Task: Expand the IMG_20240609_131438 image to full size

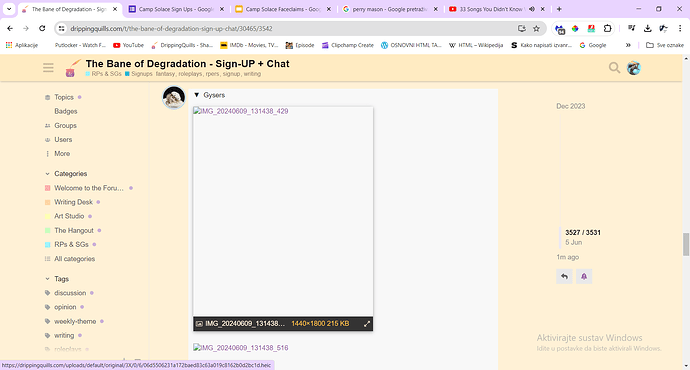Action: tap(367, 324)
